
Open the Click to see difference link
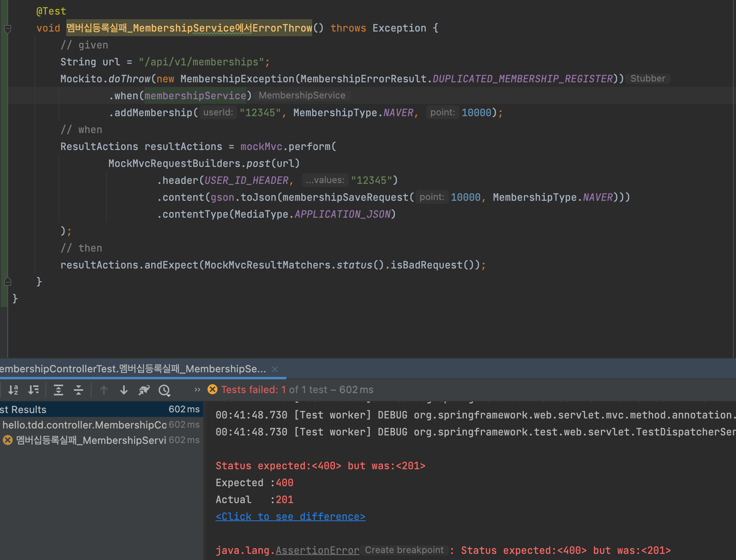click(291, 517)
